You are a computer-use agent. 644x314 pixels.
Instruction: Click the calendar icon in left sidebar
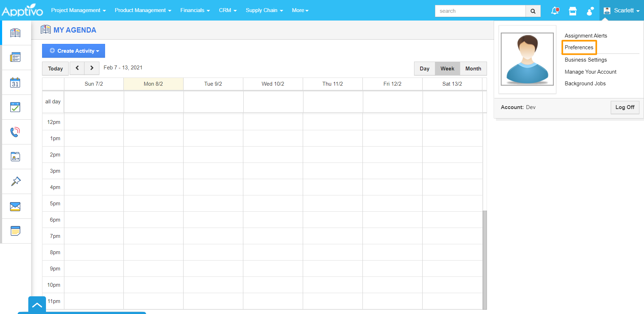click(x=15, y=82)
